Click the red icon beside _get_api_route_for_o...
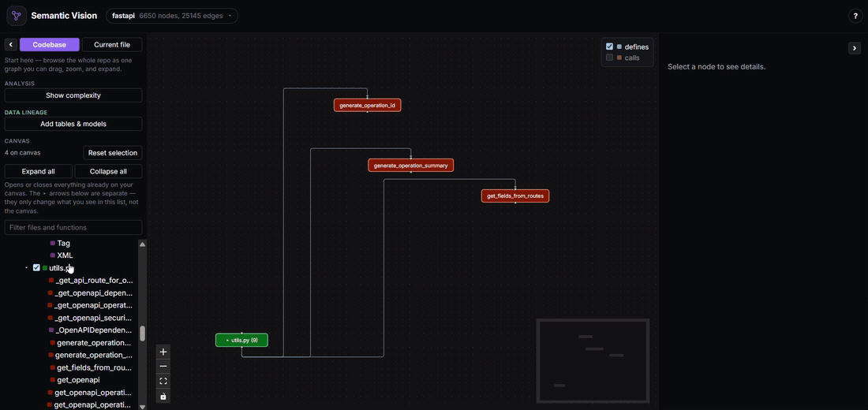 pyautogui.click(x=51, y=281)
